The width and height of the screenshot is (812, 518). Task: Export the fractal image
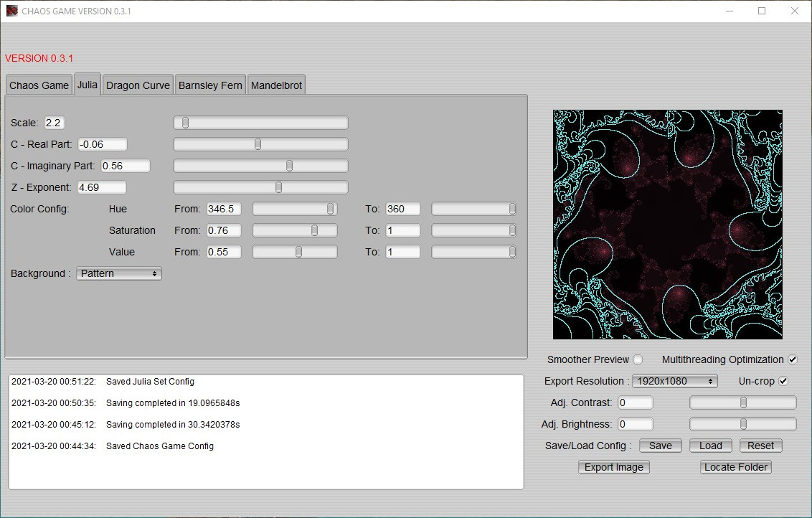pos(613,467)
